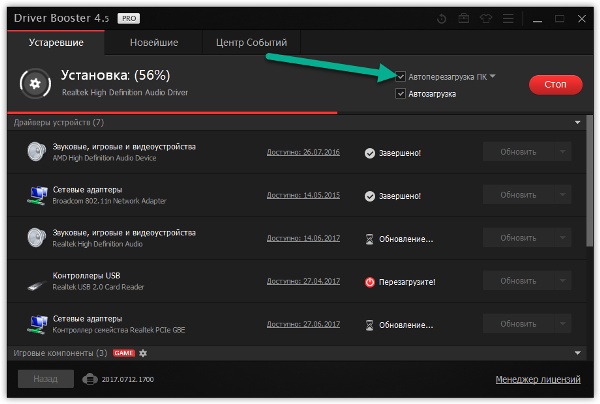Open the Центр Событий tab
600x404 pixels.
251,42
